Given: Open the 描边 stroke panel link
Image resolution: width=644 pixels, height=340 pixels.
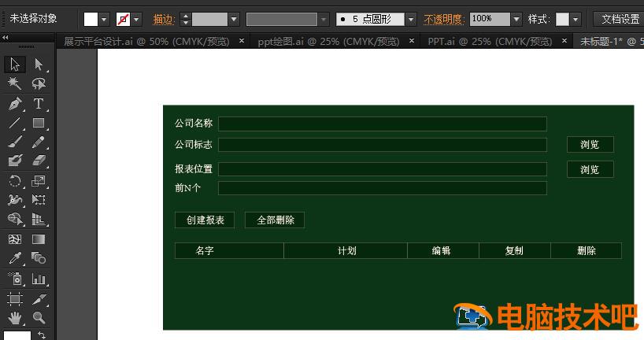Looking at the screenshot, I should (x=164, y=19).
